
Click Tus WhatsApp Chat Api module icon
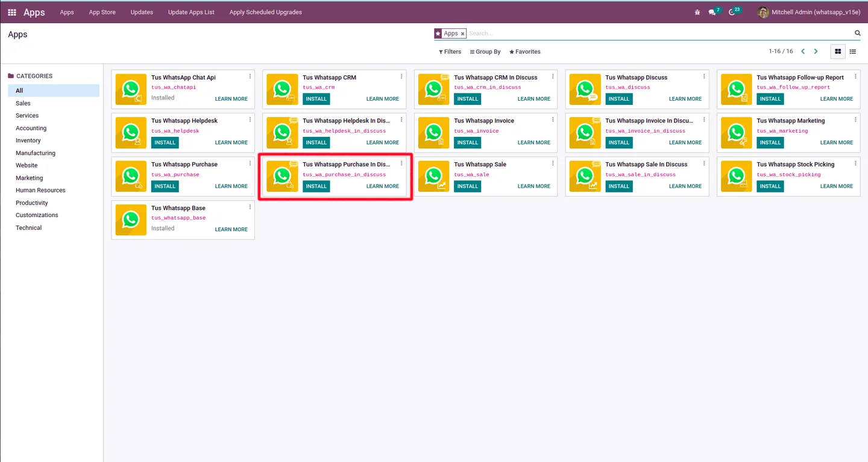[x=131, y=89]
